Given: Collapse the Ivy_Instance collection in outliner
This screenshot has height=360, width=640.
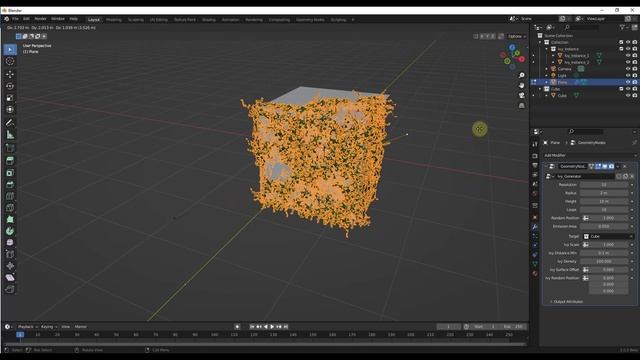Looking at the screenshot, I should point(547,49).
